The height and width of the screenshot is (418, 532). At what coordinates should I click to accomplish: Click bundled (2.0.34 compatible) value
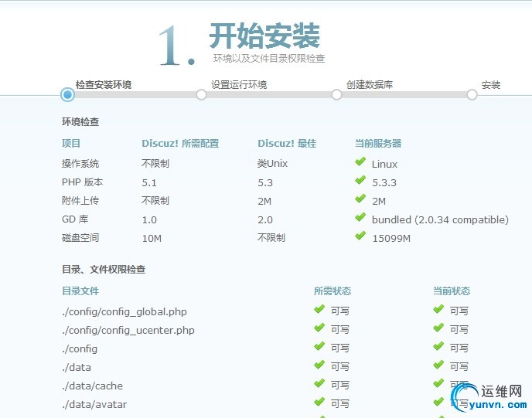(x=440, y=220)
